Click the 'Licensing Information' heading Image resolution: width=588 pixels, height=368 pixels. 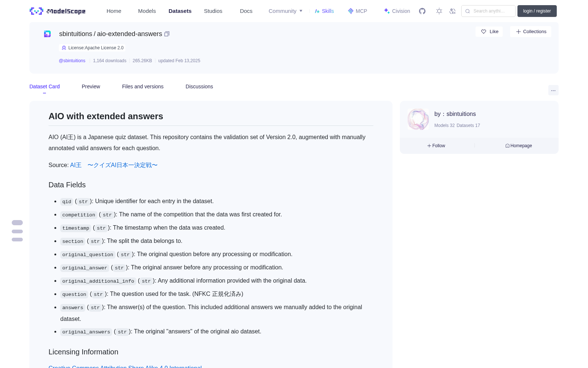[x=83, y=352]
